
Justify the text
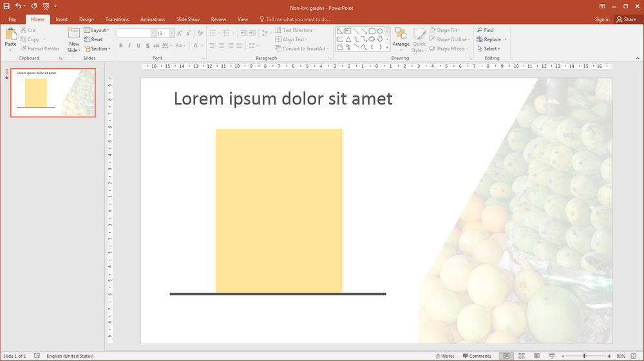tap(240, 46)
